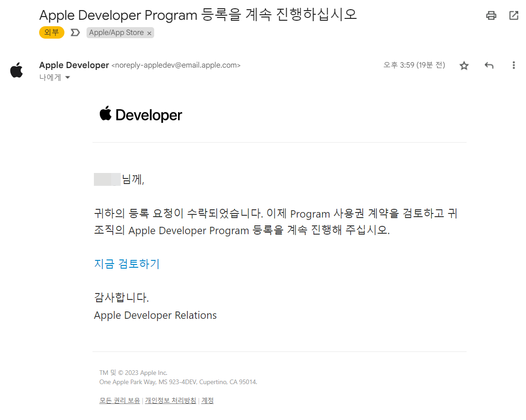Open the 모든 권리 보유 footer link

pos(120,401)
